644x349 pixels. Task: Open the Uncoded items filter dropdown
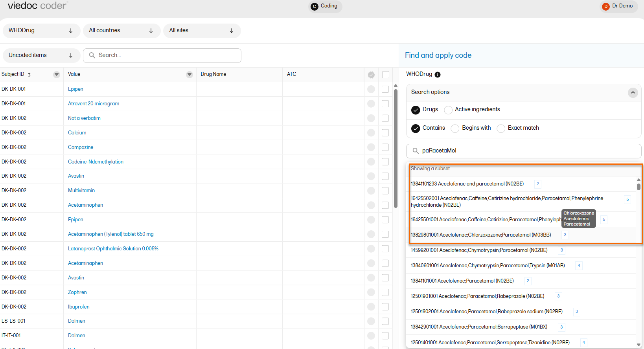(x=41, y=55)
